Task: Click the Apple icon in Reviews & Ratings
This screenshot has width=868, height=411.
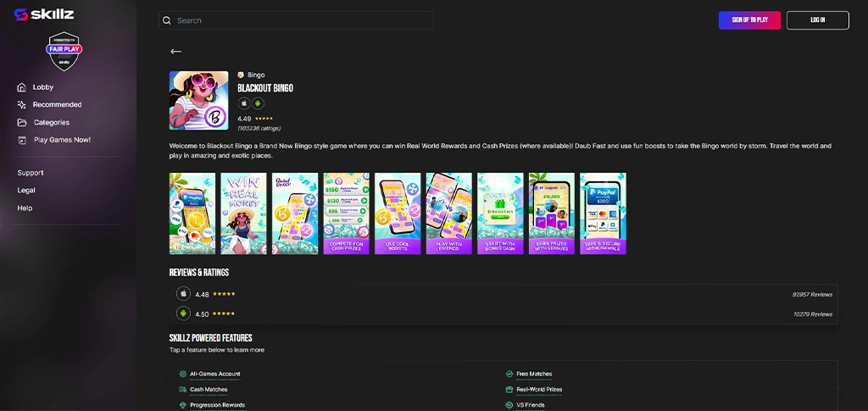Action: point(183,294)
